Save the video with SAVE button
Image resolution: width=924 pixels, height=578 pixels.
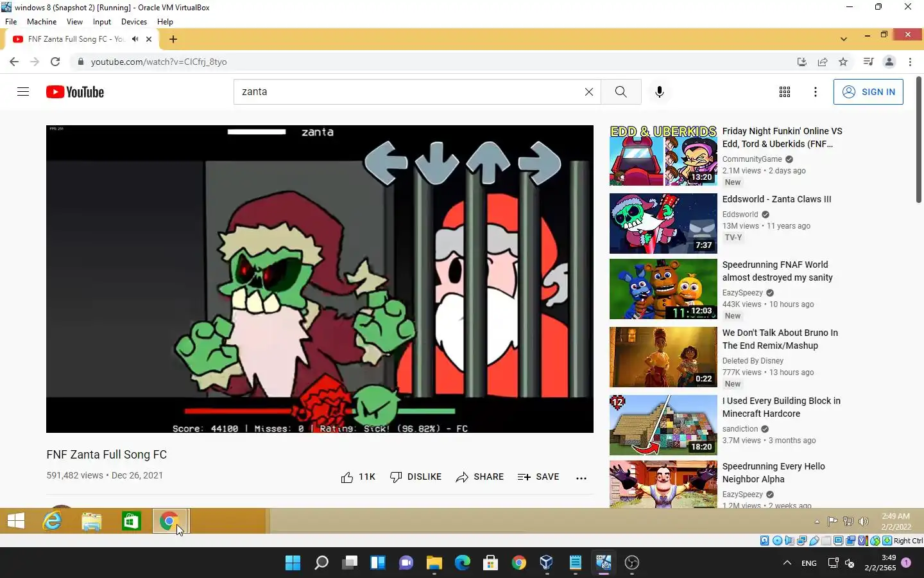pyautogui.click(x=538, y=477)
